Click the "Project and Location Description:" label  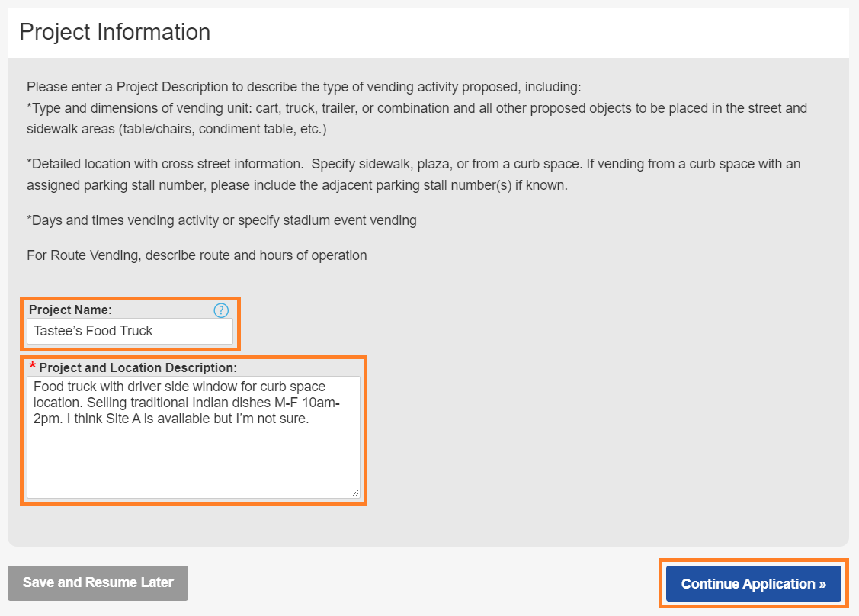click(138, 367)
